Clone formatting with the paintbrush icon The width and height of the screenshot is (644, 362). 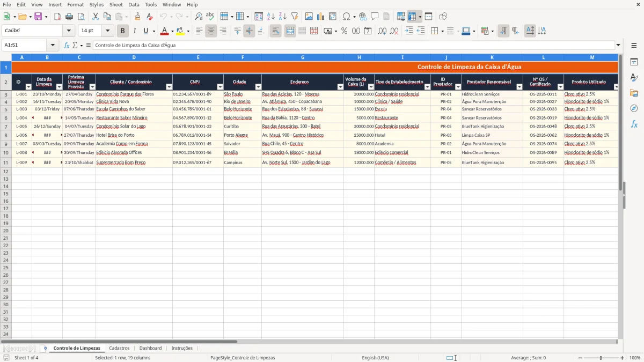pos(137,17)
